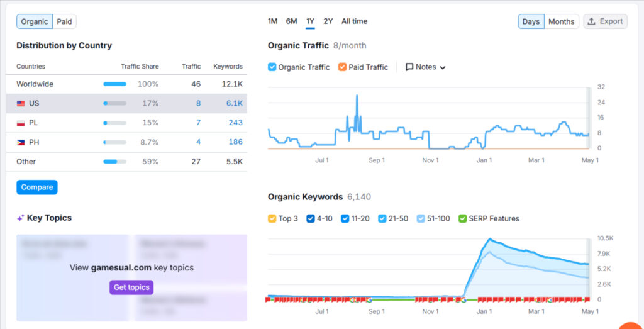
Task: Switch to the Organic tab
Action: [35, 21]
